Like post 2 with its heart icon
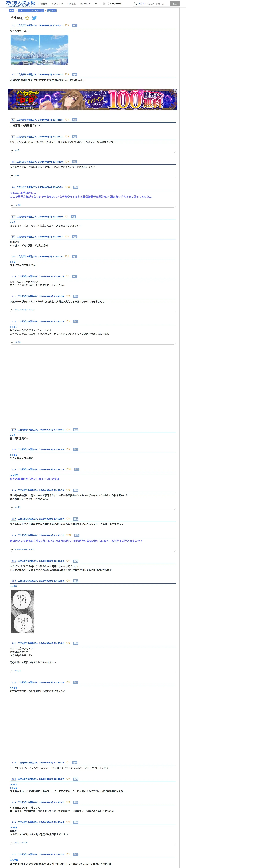The image size is (262, 868). [66, 75]
